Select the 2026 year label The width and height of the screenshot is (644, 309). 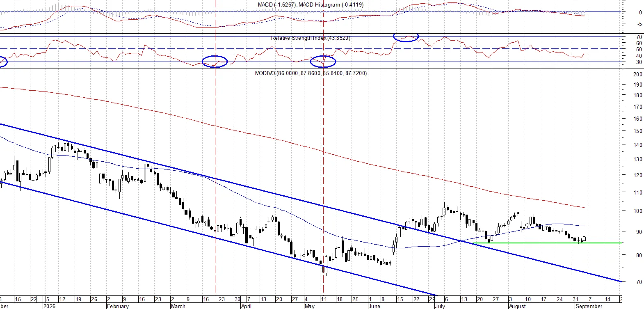[x=49, y=306]
